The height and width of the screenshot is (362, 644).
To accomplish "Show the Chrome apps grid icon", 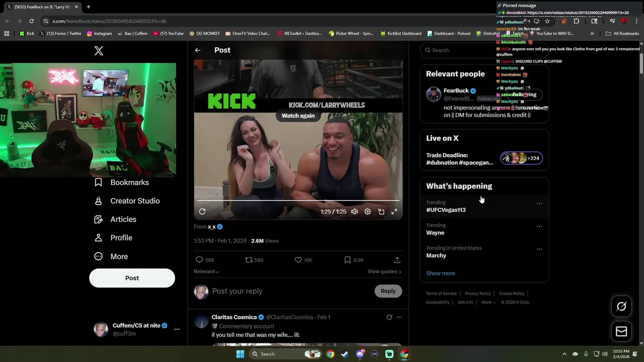I will coord(7,34).
